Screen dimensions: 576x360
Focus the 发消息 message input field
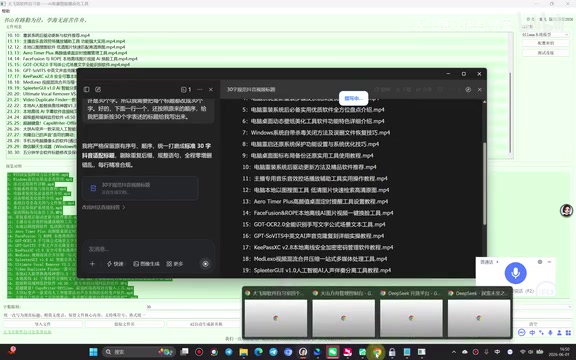[147, 249]
